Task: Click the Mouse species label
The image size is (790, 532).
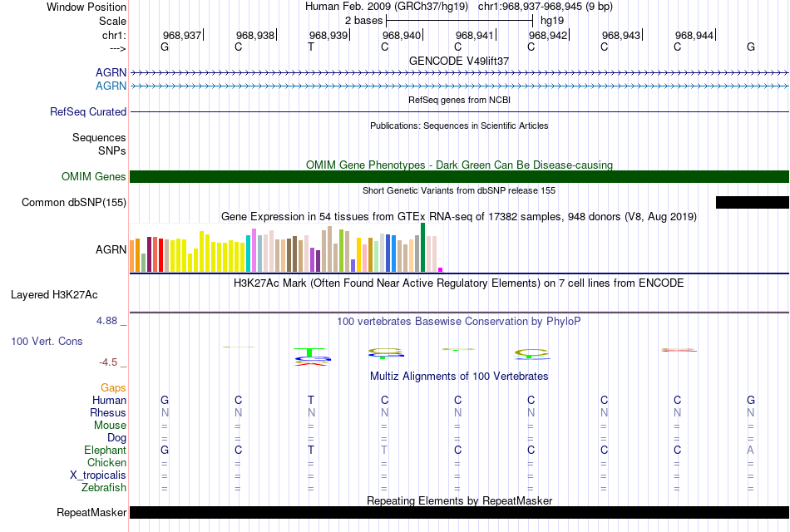Action: (x=110, y=426)
